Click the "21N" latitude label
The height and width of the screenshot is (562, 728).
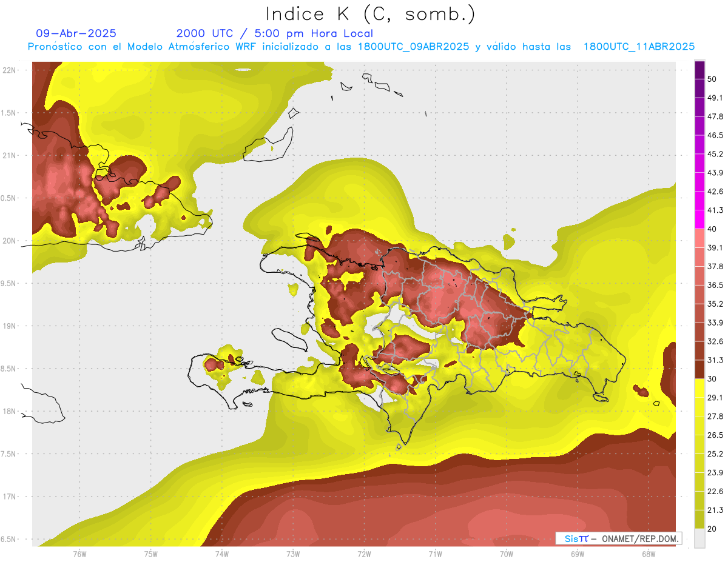pos(10,155)
